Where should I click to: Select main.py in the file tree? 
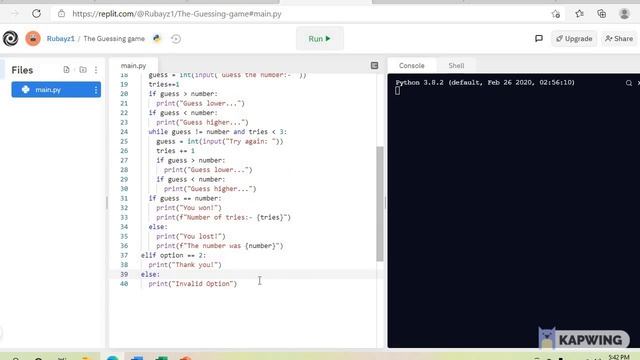tap(56, 89)
